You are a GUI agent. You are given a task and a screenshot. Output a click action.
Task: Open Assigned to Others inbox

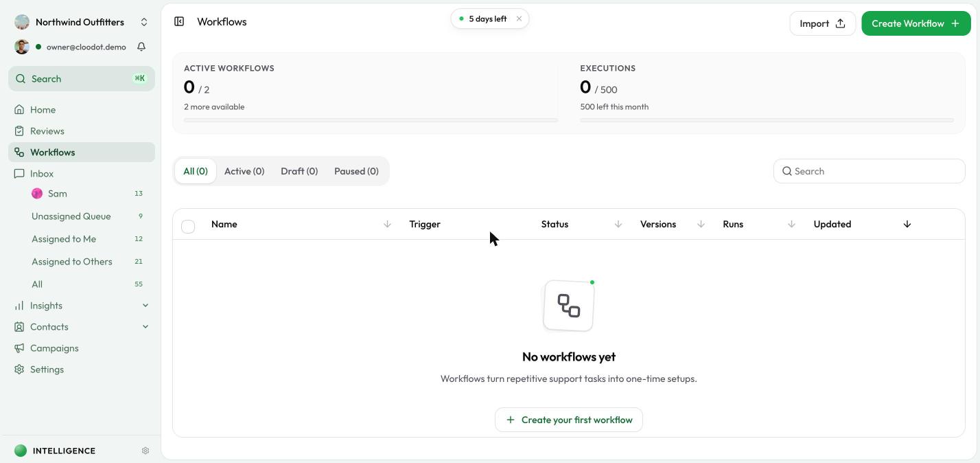click(x=87, y=262)
